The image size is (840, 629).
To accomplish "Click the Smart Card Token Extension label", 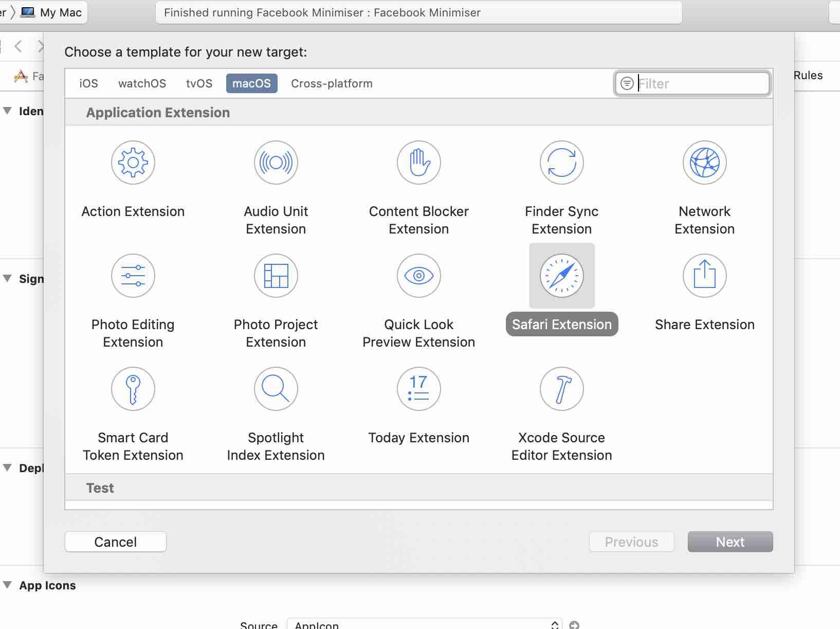I will (133, 446).
